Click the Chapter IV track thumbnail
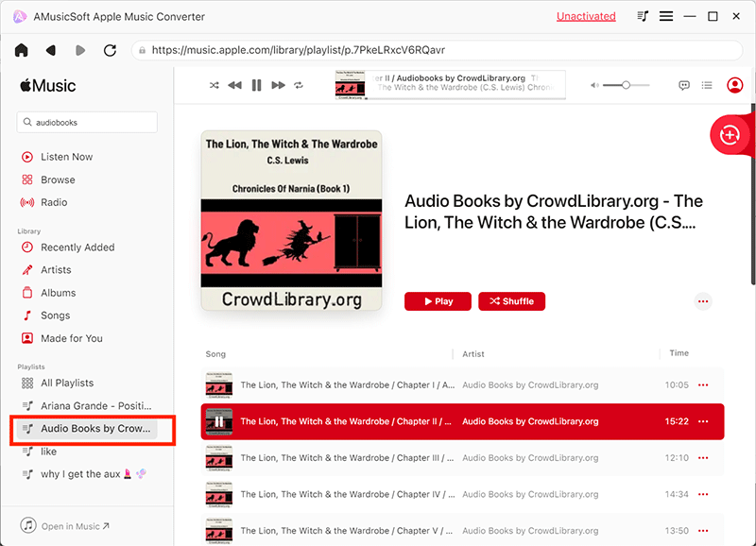This screenshot has width=756, height=546. pos(219,494)
